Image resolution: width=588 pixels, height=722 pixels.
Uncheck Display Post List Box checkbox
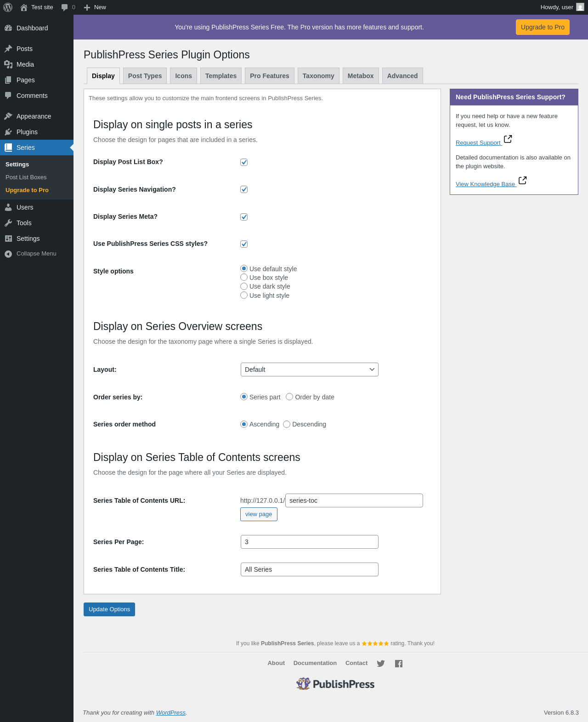[x=244, y=162]
